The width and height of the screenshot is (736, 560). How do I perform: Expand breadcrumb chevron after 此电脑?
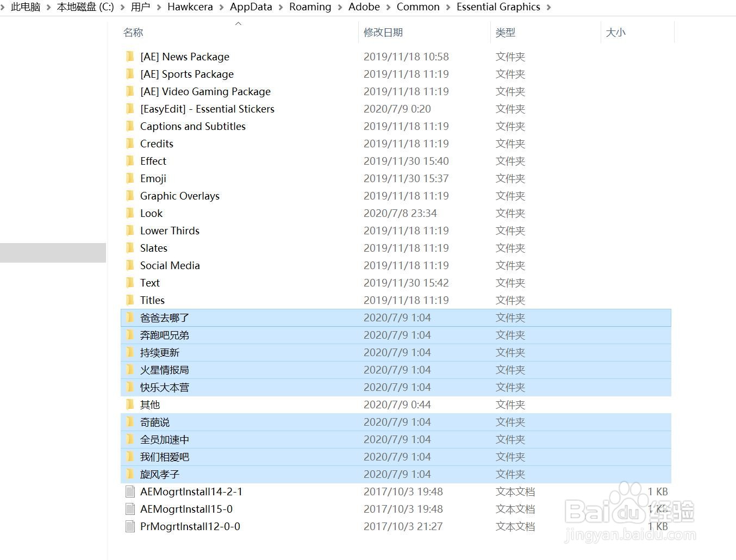[48, 7]
